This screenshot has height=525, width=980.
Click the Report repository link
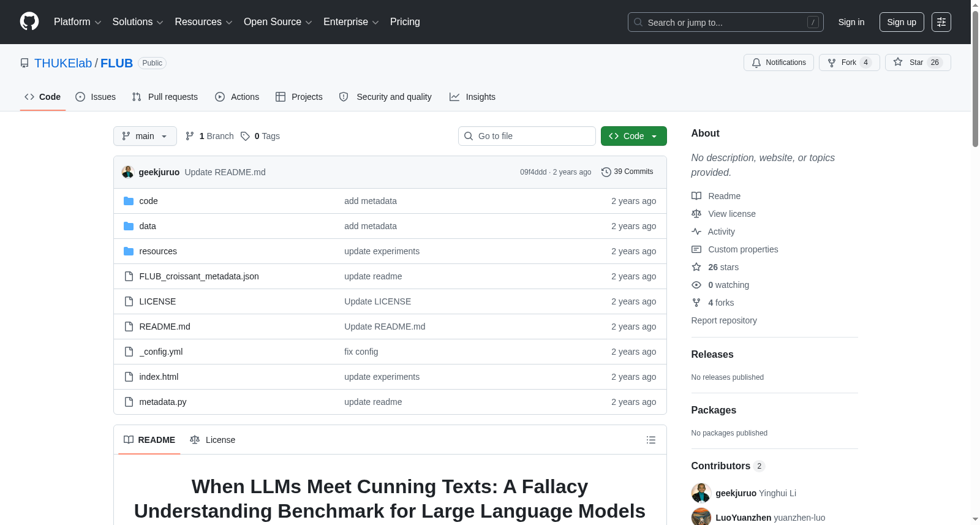[724, 320]
